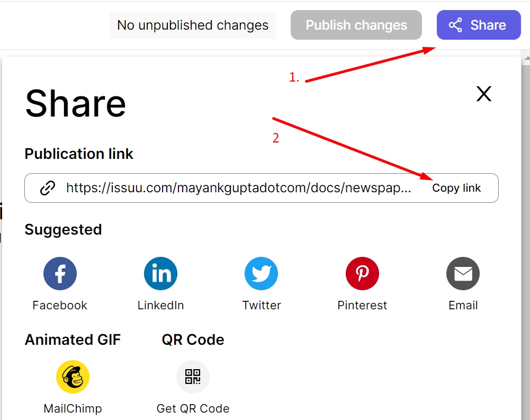This screenshot has width=530, height=420.
Task: Click the Publish changes button
Action: (356, 24)
